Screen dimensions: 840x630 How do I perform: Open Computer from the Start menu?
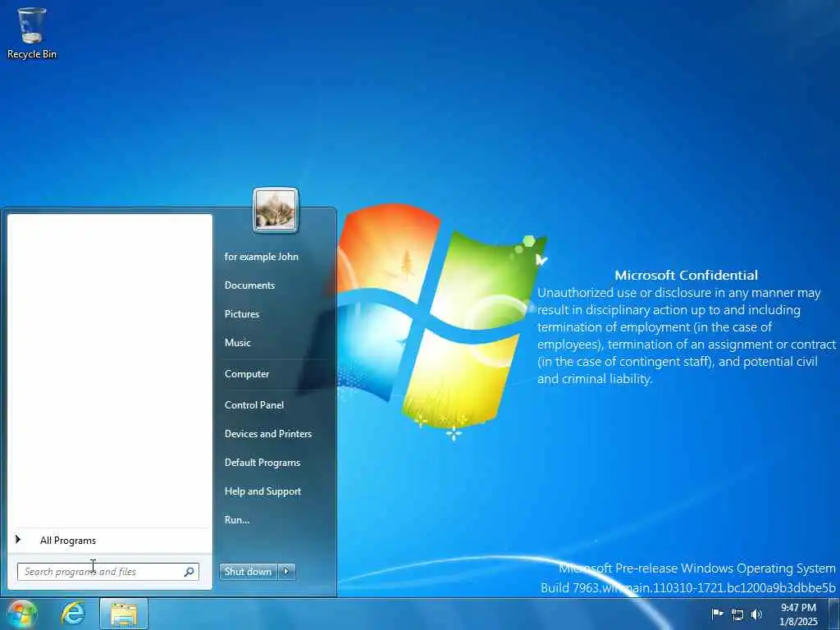(x=246, y=374)
